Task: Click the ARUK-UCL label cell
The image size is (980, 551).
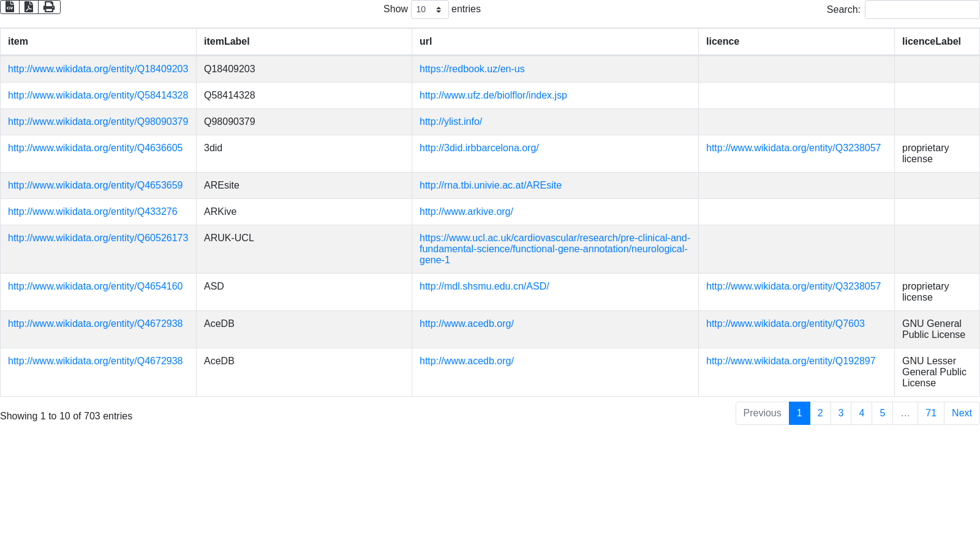Action: click(304, 249)
